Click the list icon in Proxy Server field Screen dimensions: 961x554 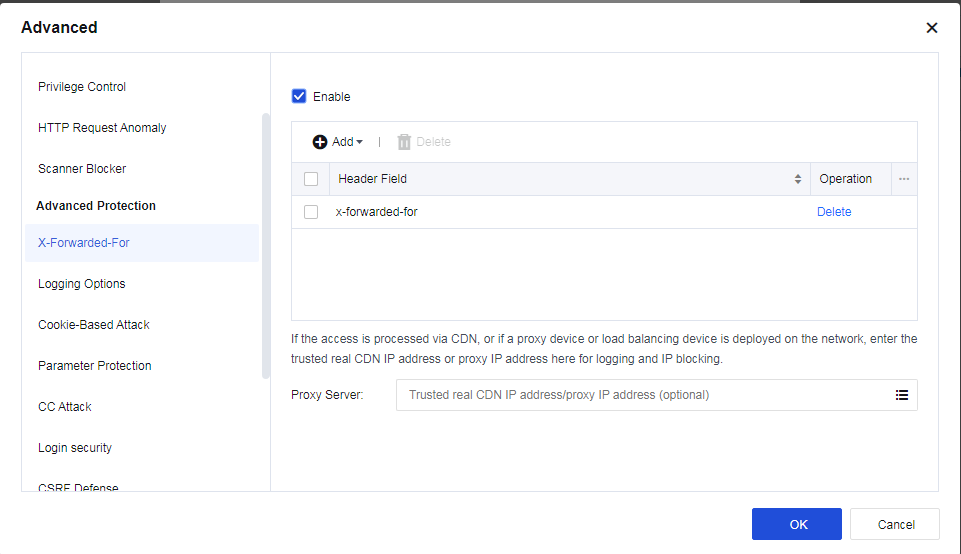pos(901,395)
